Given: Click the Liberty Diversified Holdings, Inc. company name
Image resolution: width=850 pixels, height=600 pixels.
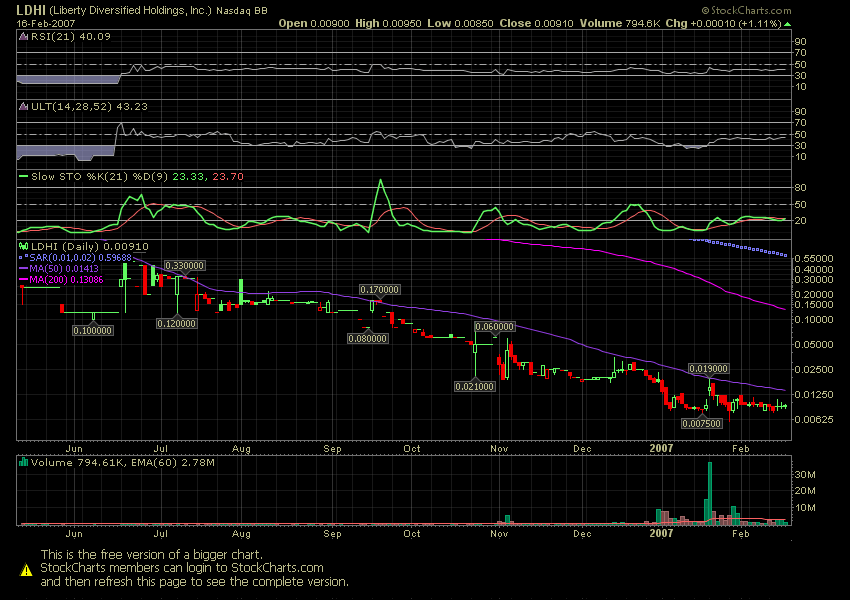Looking at the screenshot, I should coord(130,10).
